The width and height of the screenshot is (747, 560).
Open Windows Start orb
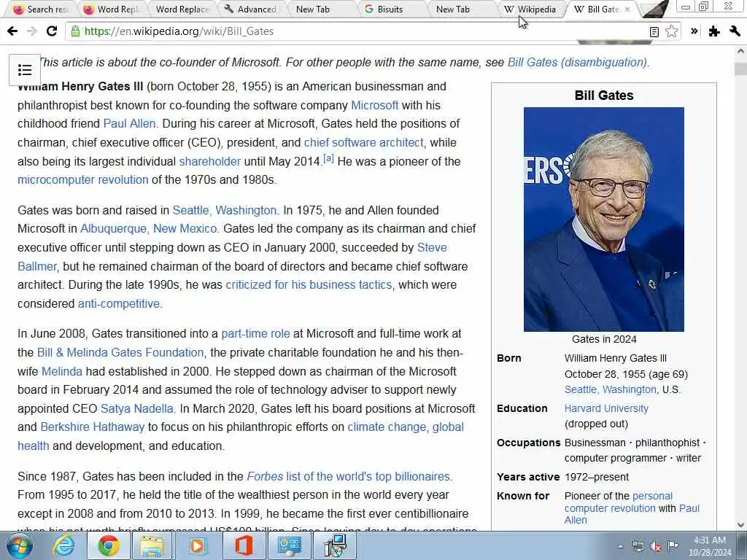coord(20,545)
